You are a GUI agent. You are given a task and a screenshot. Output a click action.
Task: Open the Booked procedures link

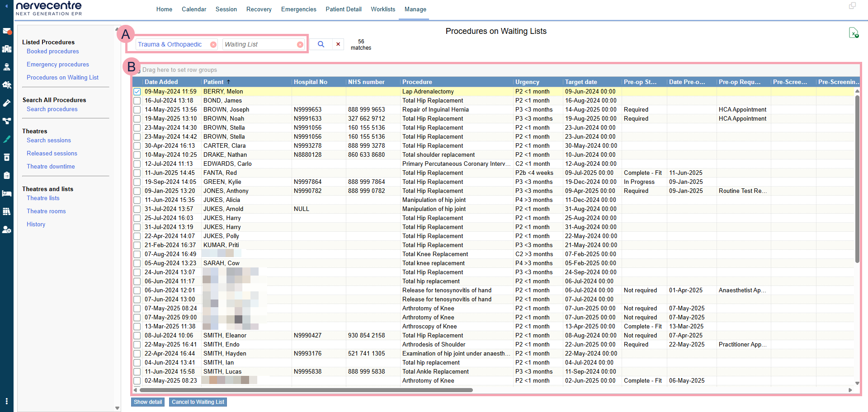52,51
